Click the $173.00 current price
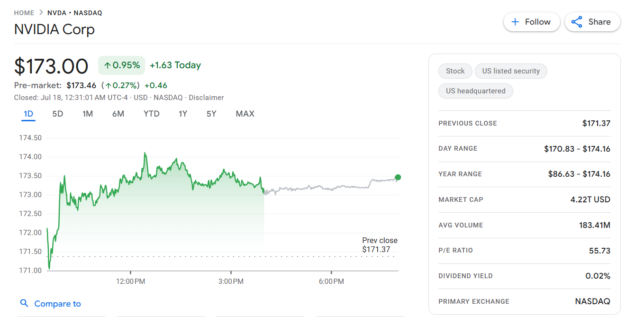644x317 pixels. point(51,66)
